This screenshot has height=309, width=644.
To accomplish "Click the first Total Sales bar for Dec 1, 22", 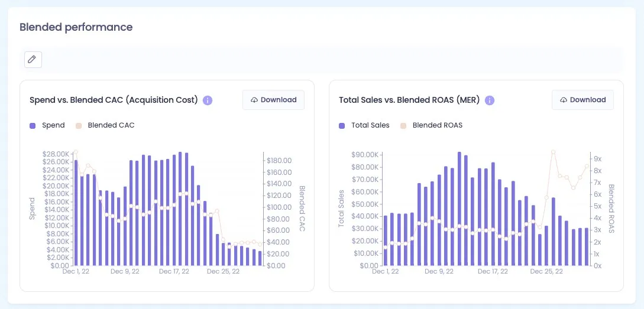I will click(385, 240).
